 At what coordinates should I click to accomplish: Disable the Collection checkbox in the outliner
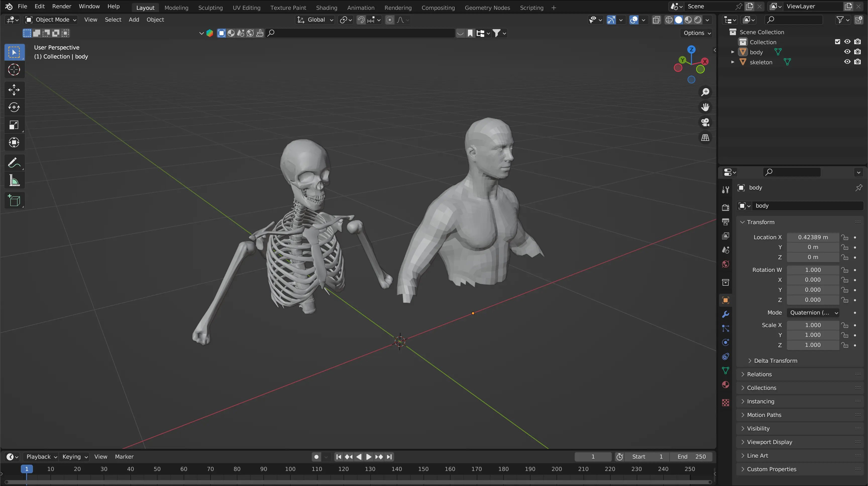[837, 42]
